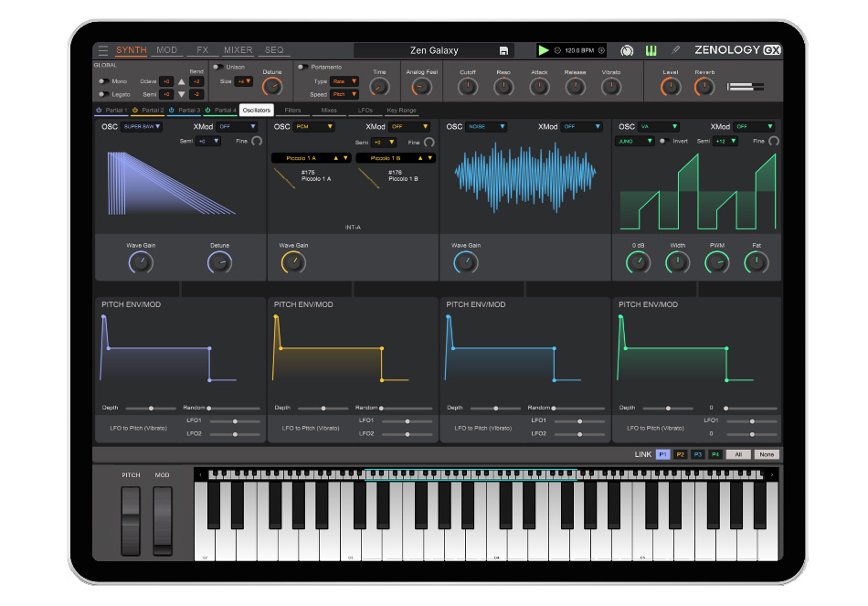Screen dimensions: 868x606
Task: Click the LINK None button
Action: pos(767,454)
